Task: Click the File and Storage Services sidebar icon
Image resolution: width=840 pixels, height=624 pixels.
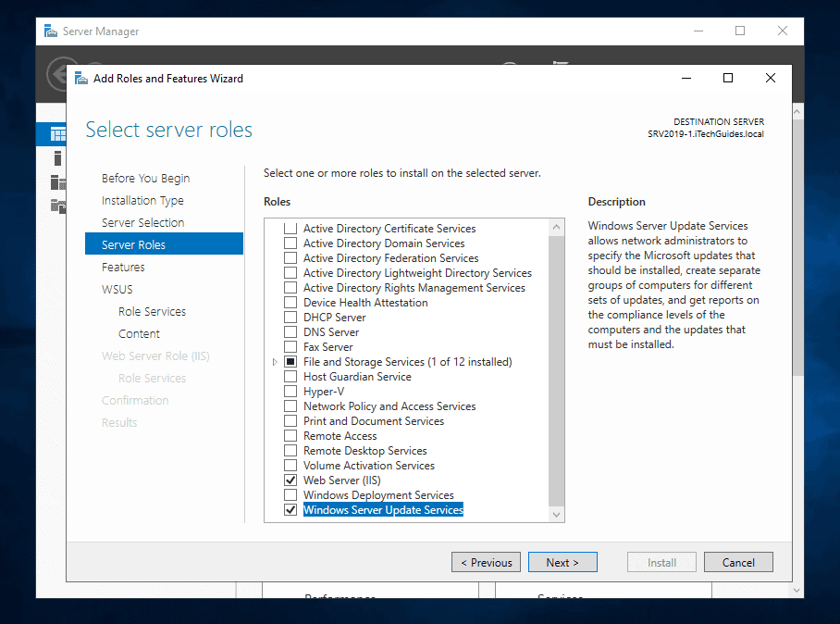Action: coord(57,206)
